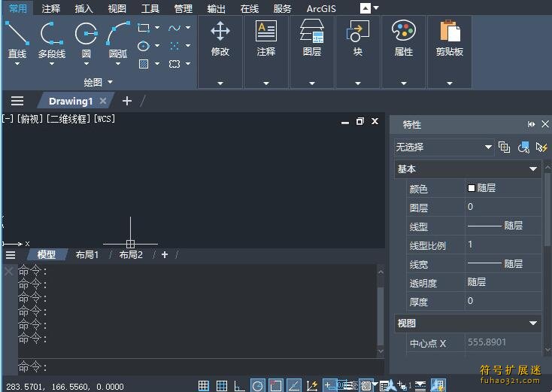This screenshot has height=392, width=552.
Task: Click the select objects icon in 特性 panel
Action: click(x=523, y=147)
